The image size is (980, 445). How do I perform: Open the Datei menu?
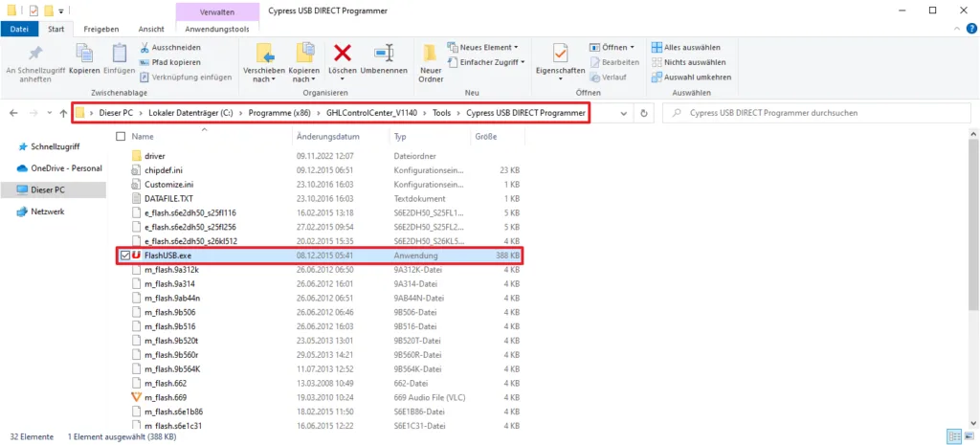click(x=19, y=29)
